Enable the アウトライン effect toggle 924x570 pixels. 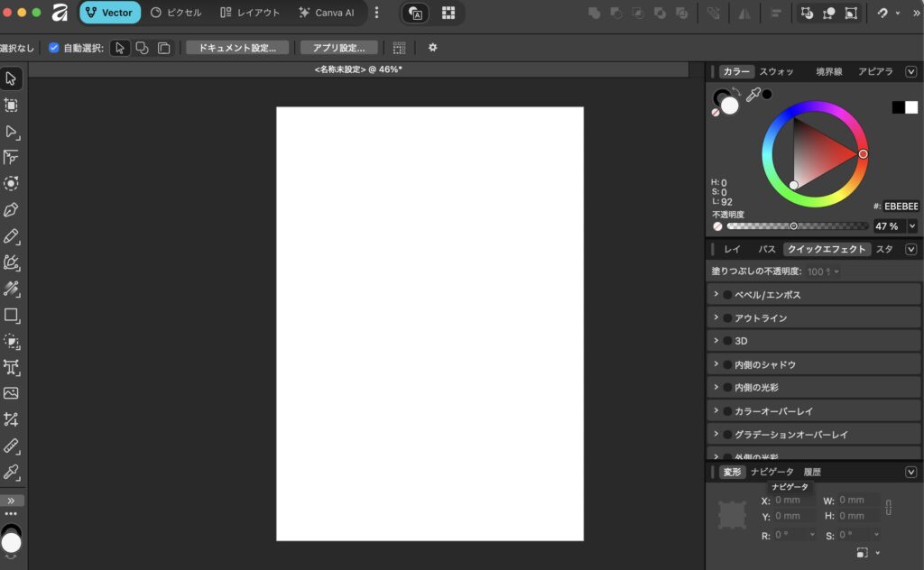[x=728, y=318]
